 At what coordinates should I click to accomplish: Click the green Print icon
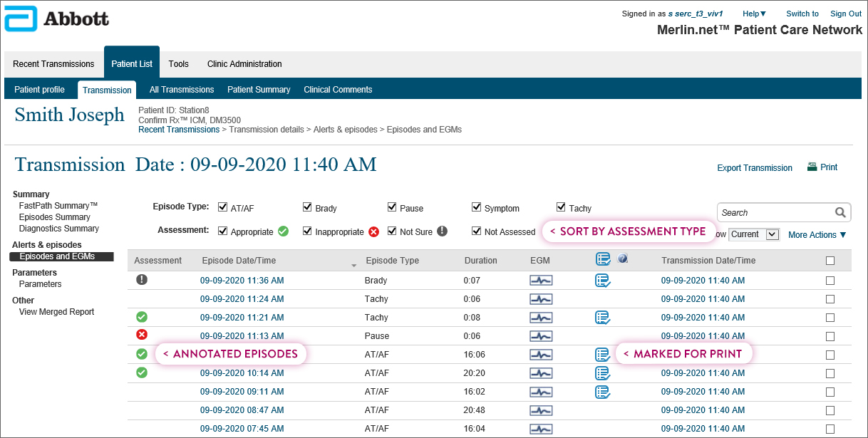click(812, 167)
